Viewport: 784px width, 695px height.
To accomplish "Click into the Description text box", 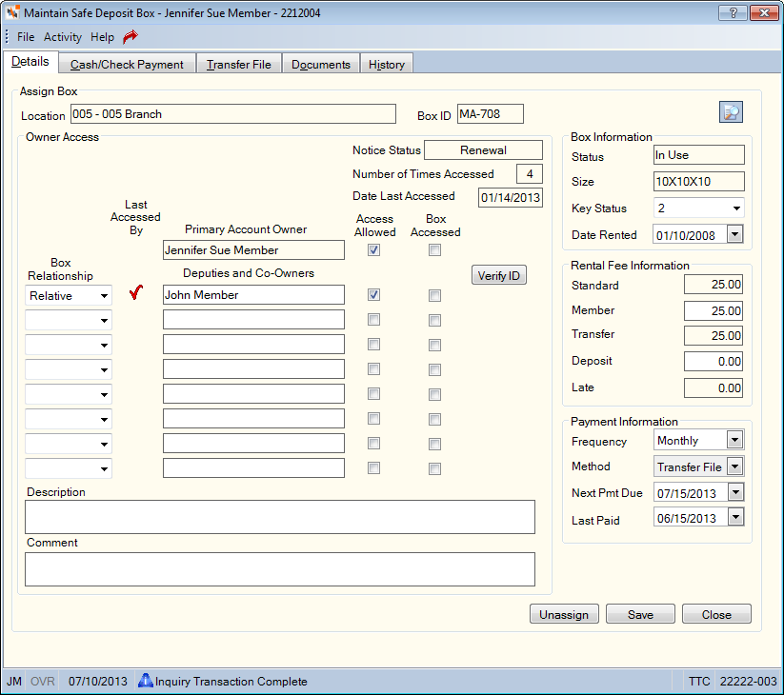I will (x=280, y=517).
